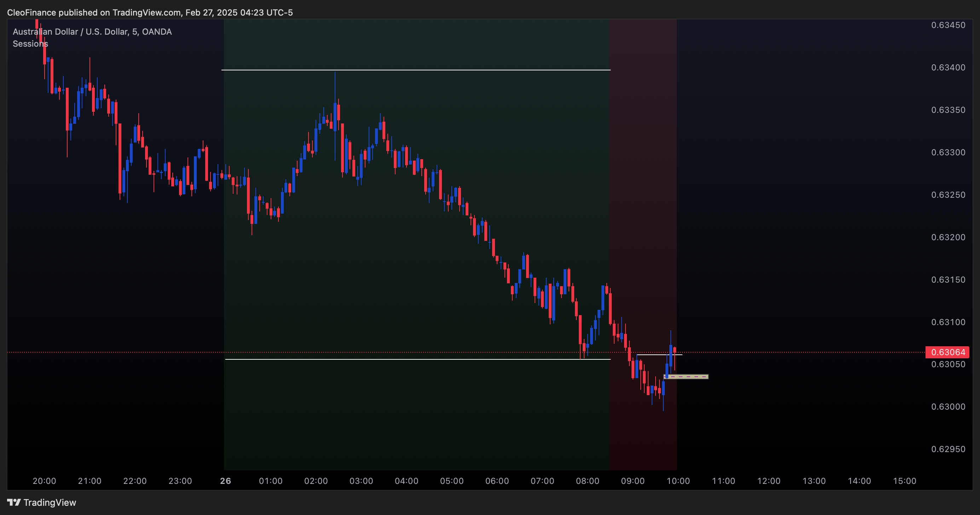The height and width of the screenshot is (515, 980).
Task: Click the 0.63200 price axis label
Action: [949, 237]
